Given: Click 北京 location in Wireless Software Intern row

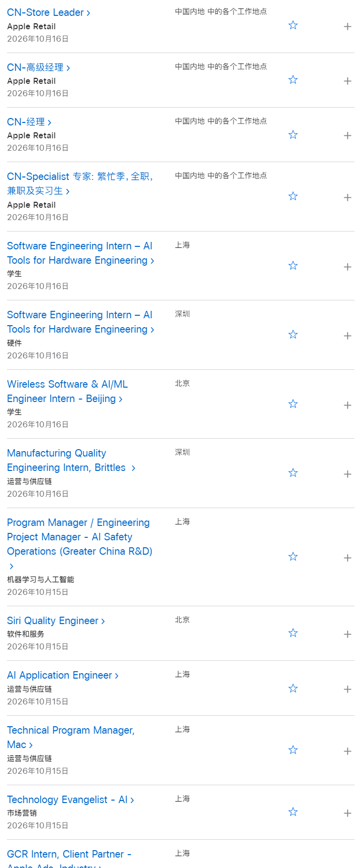Looking at the screenshot, I should (x=182, y=383).
